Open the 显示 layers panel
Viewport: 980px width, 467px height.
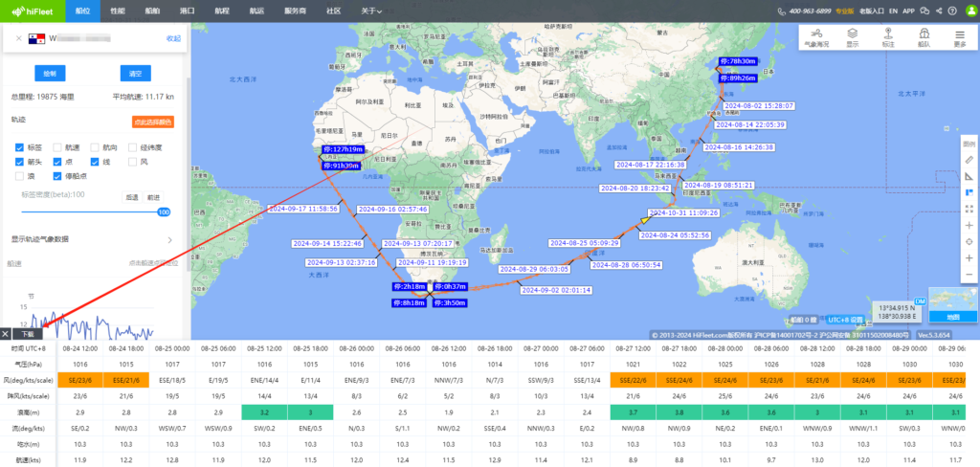tap(852, 37)
